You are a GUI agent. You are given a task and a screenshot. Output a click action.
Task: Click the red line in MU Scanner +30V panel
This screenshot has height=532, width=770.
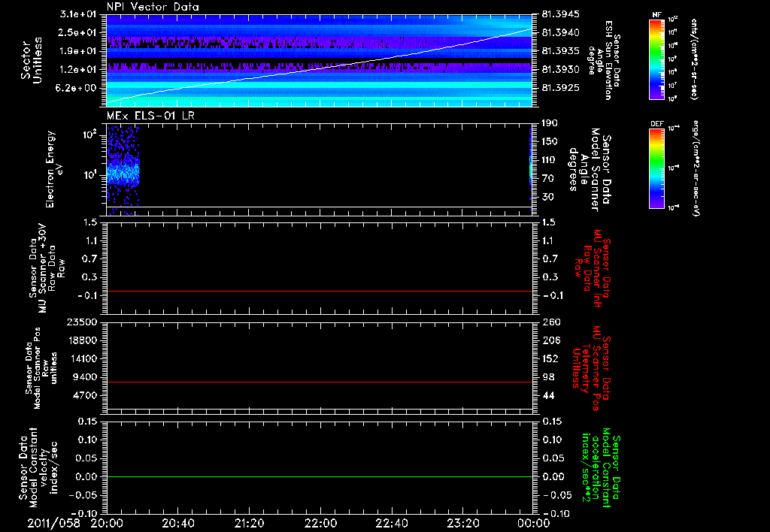pos(320,291)
